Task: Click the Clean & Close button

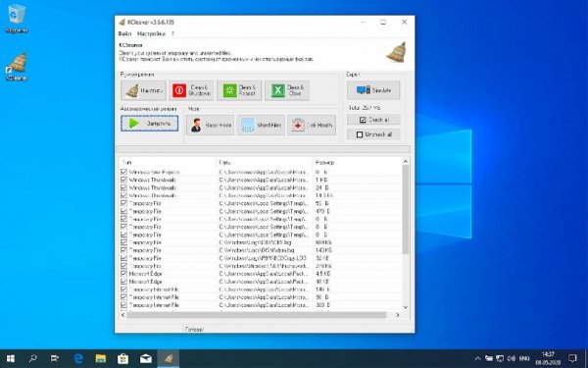Action: (x=287, y=90)
